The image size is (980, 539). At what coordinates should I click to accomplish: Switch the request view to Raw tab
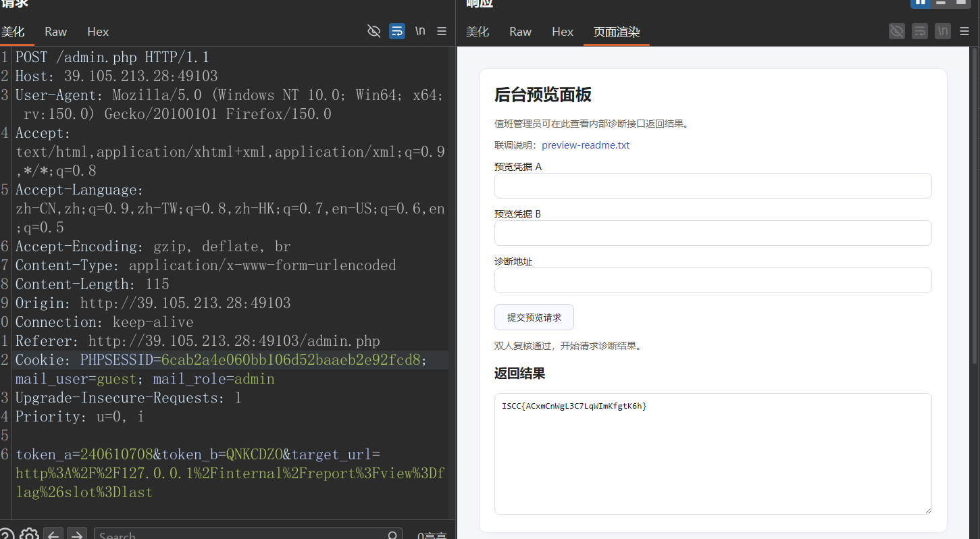(56, 32)
